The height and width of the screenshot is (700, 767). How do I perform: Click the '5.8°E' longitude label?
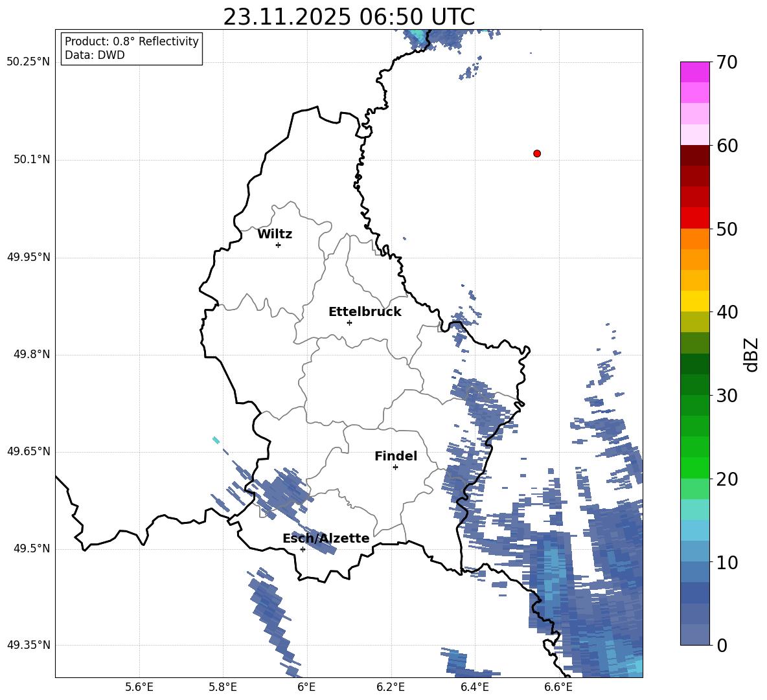click(223, 687)
